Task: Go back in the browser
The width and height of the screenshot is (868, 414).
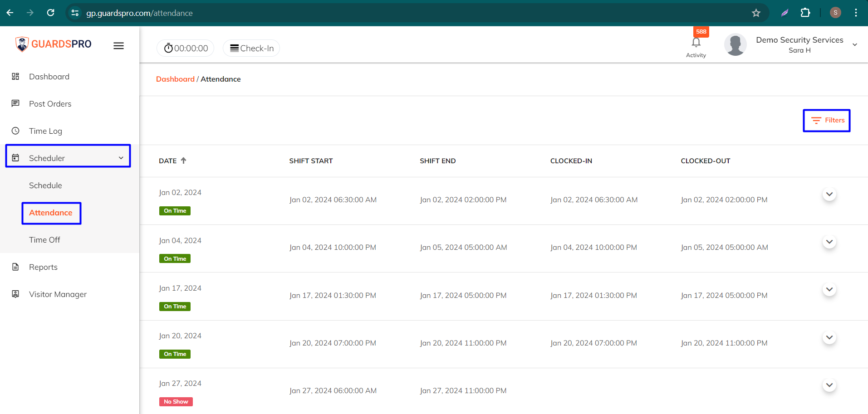Action: (10, 13)
